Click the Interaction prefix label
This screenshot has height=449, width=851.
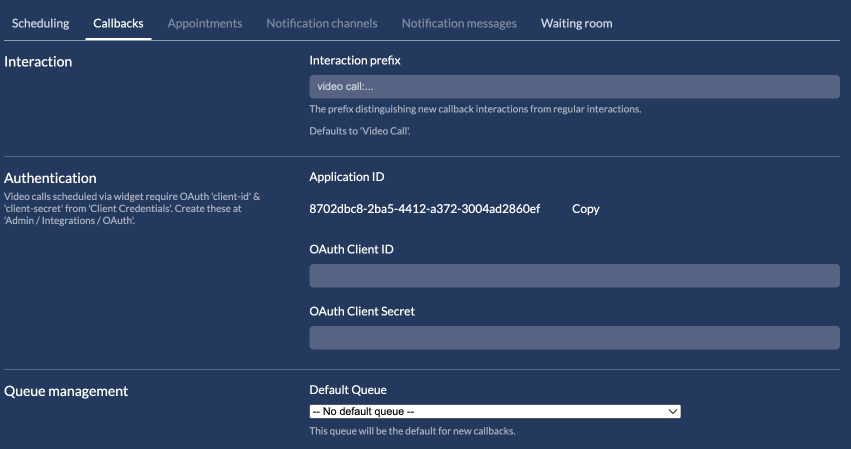point(355,61)
